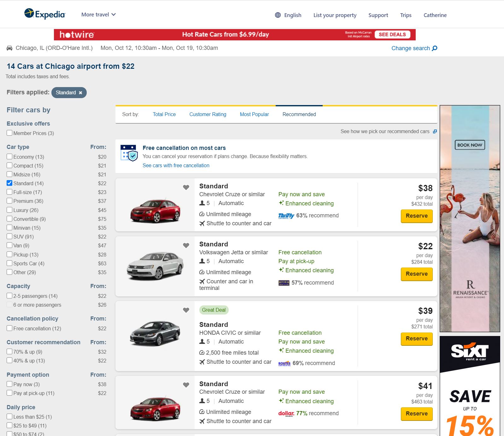504x436 pixels.
Task: Click the Fox Rent A Car logo
Action: click(284, 283)
